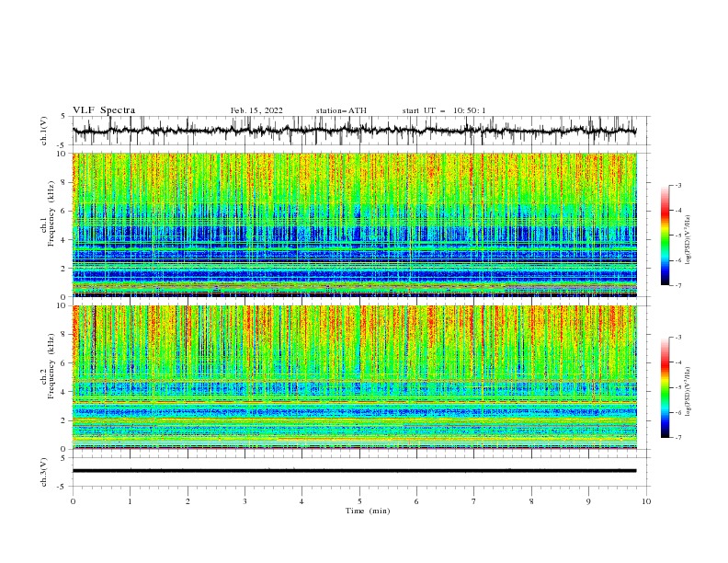Screen dimensions: 728x563
Task: Click the "-3" tick on ch.1 colorbar
Action: [678, 185]
